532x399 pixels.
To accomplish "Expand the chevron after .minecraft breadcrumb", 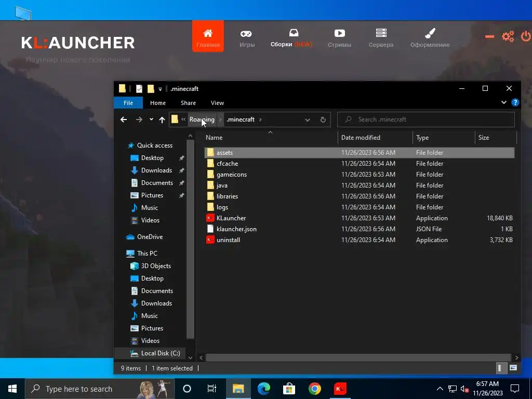I will pos(260,119).
